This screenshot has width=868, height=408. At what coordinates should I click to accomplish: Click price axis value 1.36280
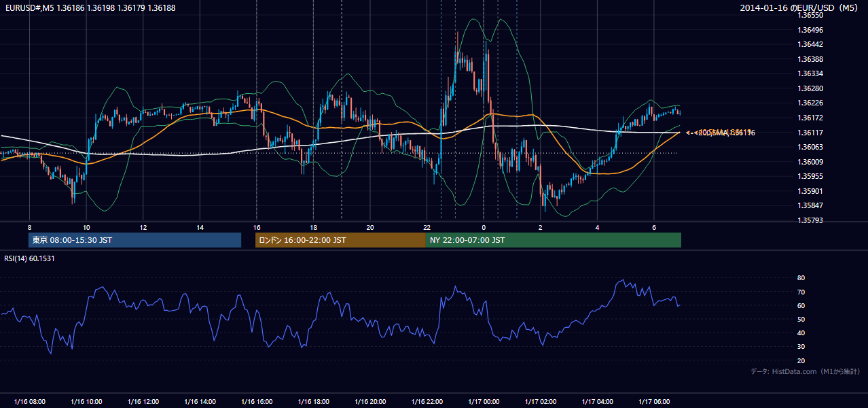point(810,88)
